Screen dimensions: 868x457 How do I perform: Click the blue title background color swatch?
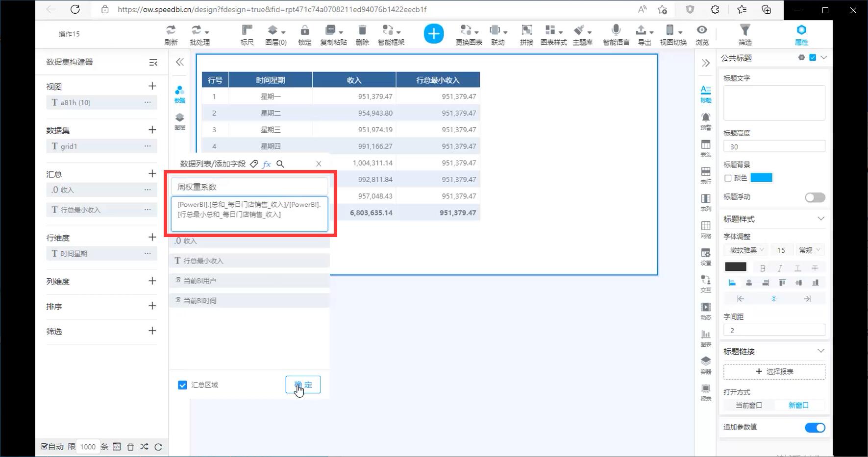[761, 178]
